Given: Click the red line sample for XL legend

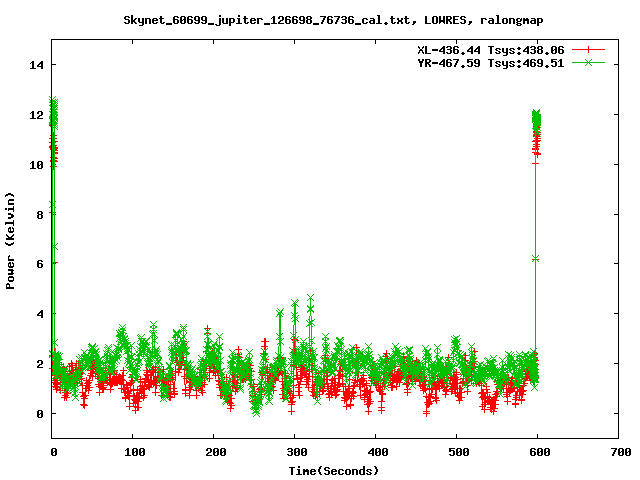Looking at the screenshot, I should click(588, 50).
